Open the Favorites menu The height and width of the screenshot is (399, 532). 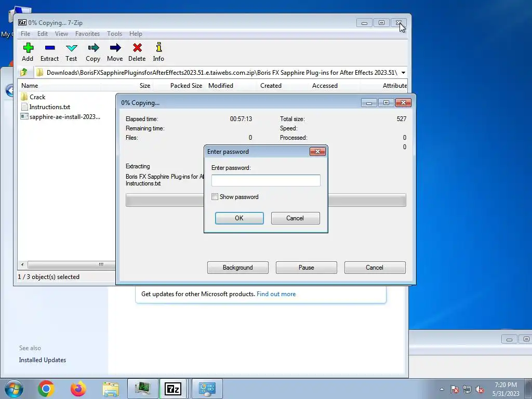87,34
